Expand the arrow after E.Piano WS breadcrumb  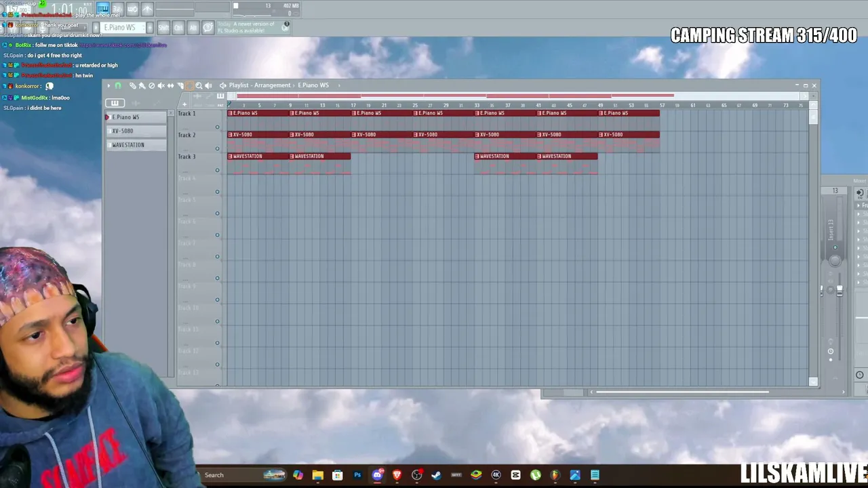(339, 85)
